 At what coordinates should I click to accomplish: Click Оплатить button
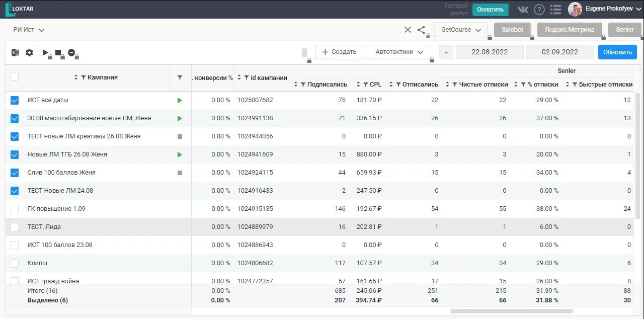coord(490,9)
